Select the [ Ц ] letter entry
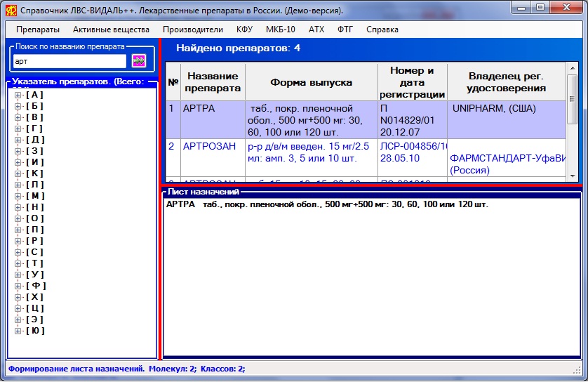The width and height of the screenshot is (588, 382). pos(35,308)
